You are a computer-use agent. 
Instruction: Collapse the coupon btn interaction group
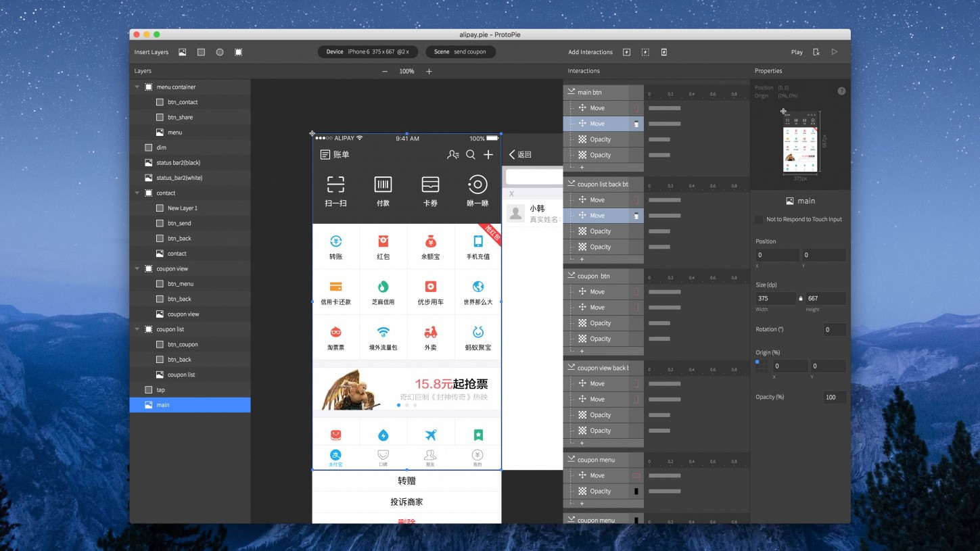point(571,276)
